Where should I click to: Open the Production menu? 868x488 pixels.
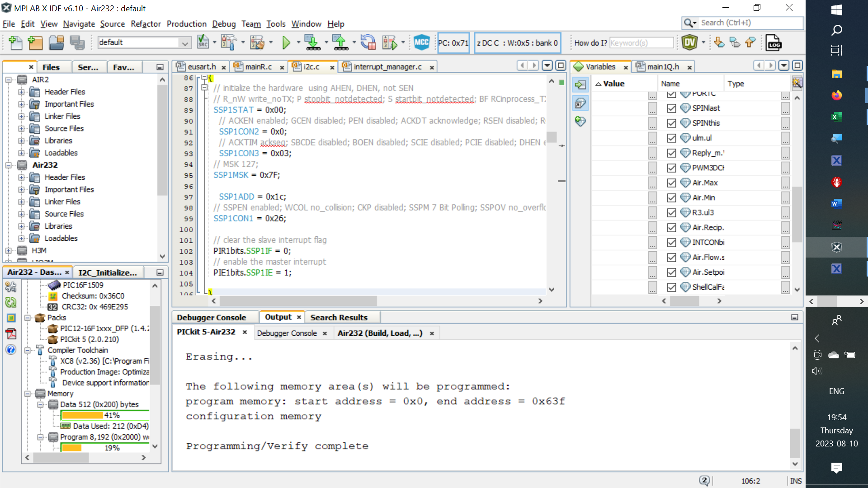(x=186, y=24)
